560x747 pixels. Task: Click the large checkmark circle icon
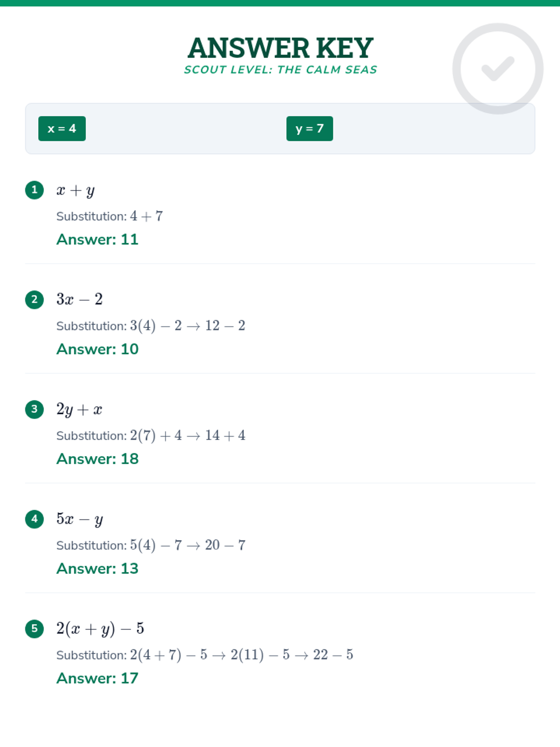tap(498, 69)
